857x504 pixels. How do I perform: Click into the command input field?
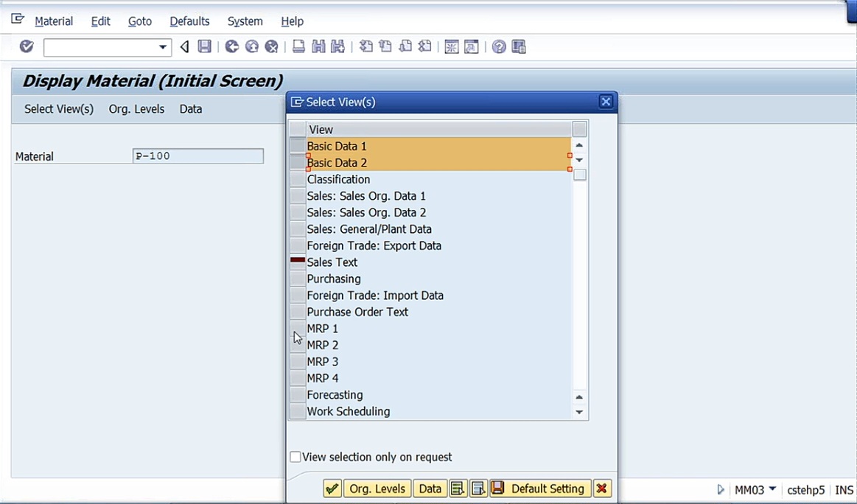pyautogui.click(x=101, y=47)
